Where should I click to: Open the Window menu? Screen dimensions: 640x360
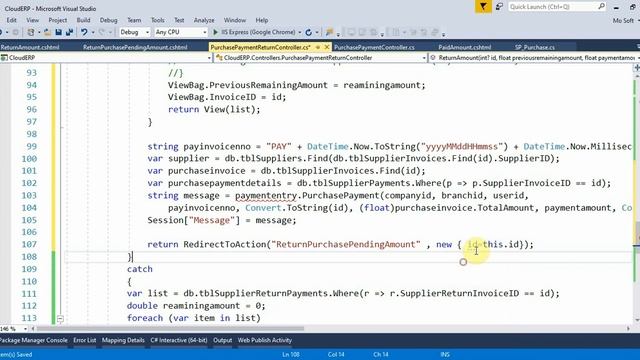coord(235,20)
